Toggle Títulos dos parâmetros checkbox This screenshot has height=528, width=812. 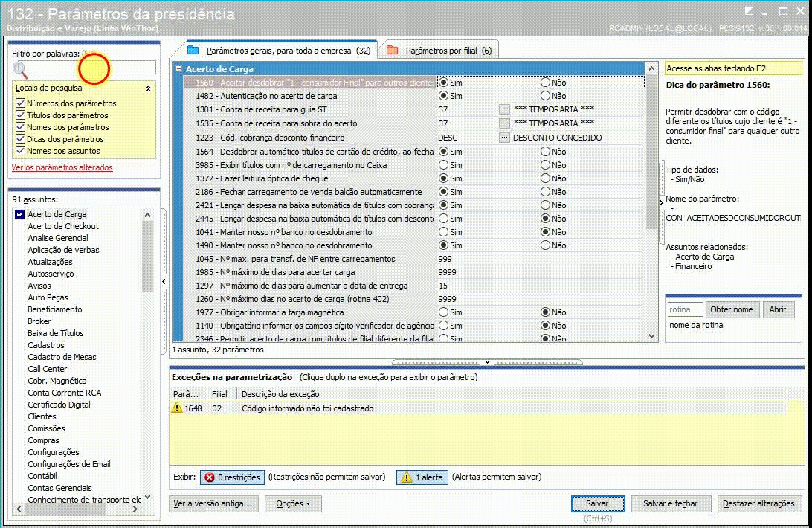point(20,115)
